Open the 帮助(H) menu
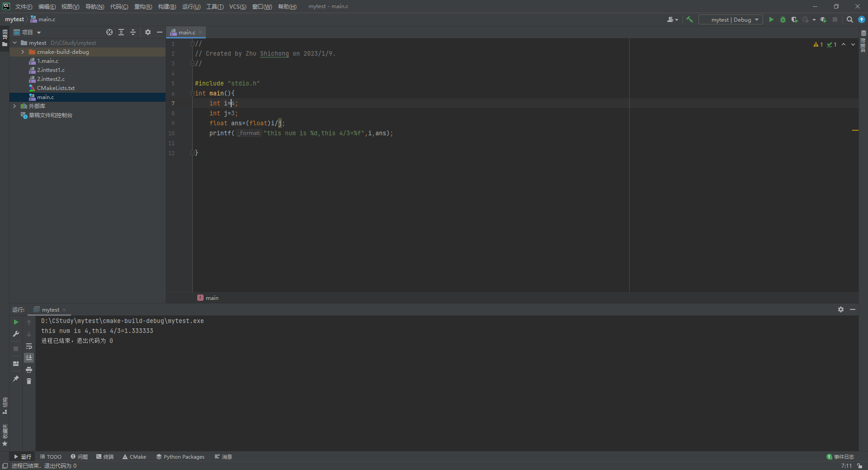Viewport: 868px width, 470px height. 287,6
